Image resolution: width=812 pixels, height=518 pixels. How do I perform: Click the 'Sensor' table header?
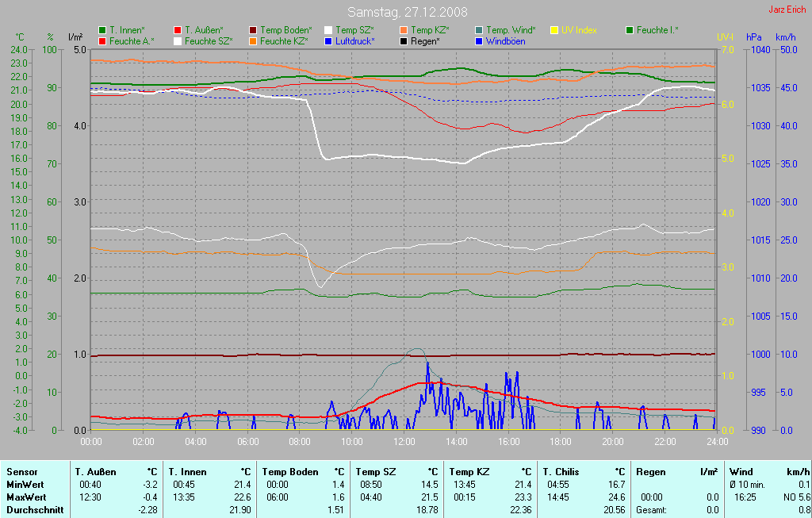tap(21, 472)
